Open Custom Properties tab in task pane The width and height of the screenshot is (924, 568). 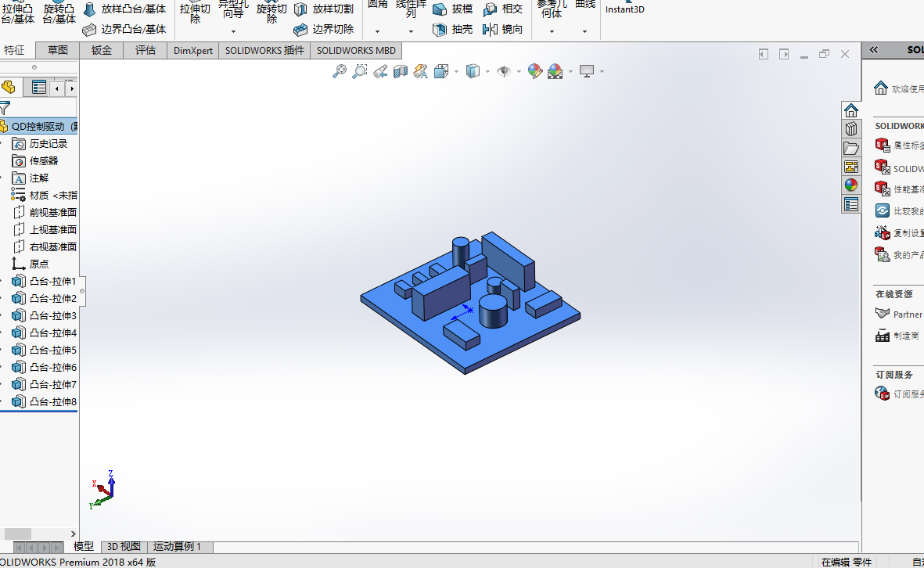tap(851, 204)
